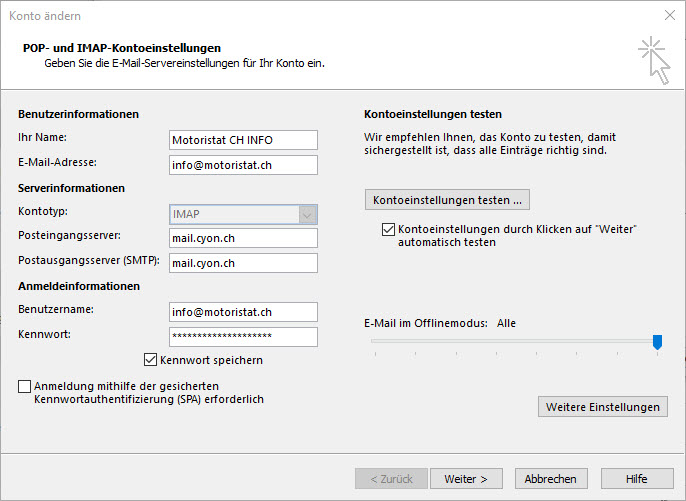Open Weitere Einstellungen
The height and width of the screenshot is (501, 686).
602,407
